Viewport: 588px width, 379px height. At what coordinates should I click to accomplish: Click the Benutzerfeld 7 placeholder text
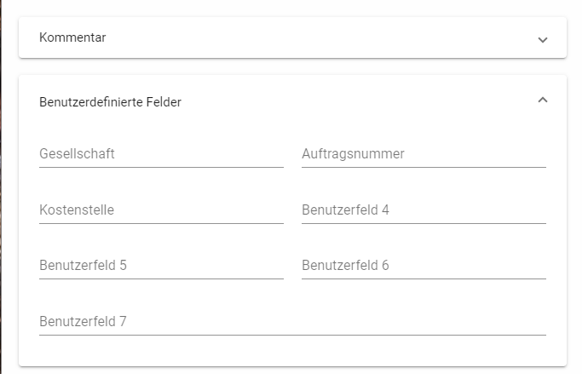[x=83, y=321]
